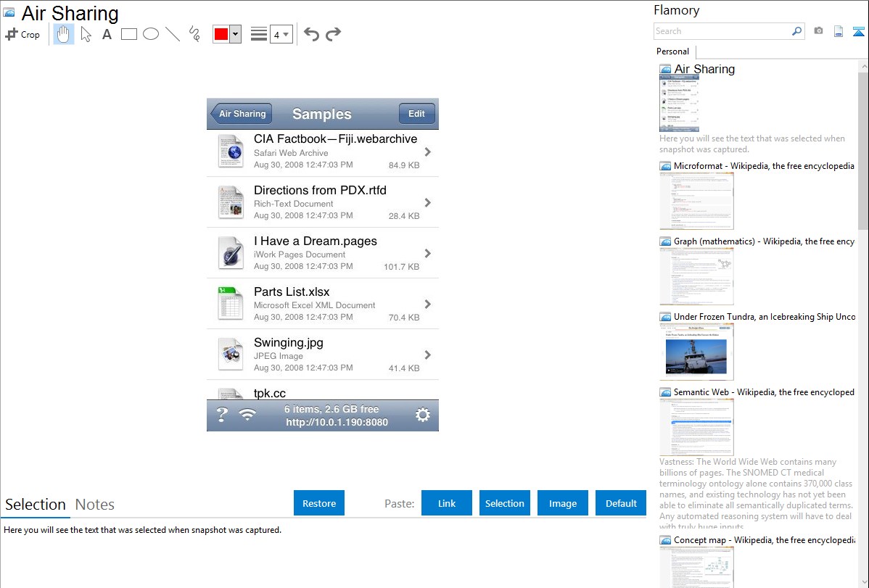The height and width of the screenshot is (588, 869).
Task: Select the 'Semantic Web - Wikipedia' snapshot title
Action: [x=764, y=392]
